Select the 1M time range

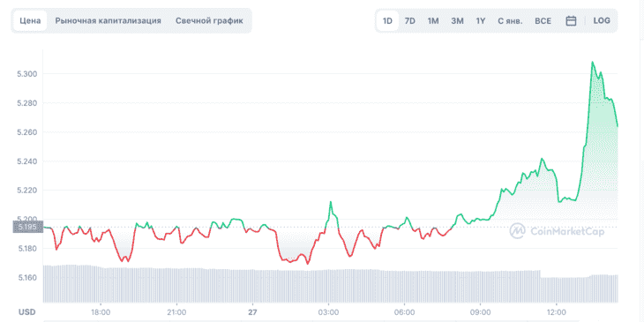pyautogui.click(x=433, y=21)
